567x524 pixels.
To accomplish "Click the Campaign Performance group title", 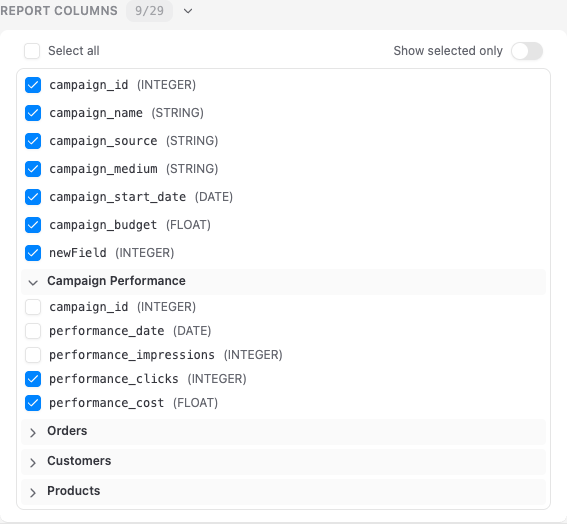I will (x=116, y=281).
